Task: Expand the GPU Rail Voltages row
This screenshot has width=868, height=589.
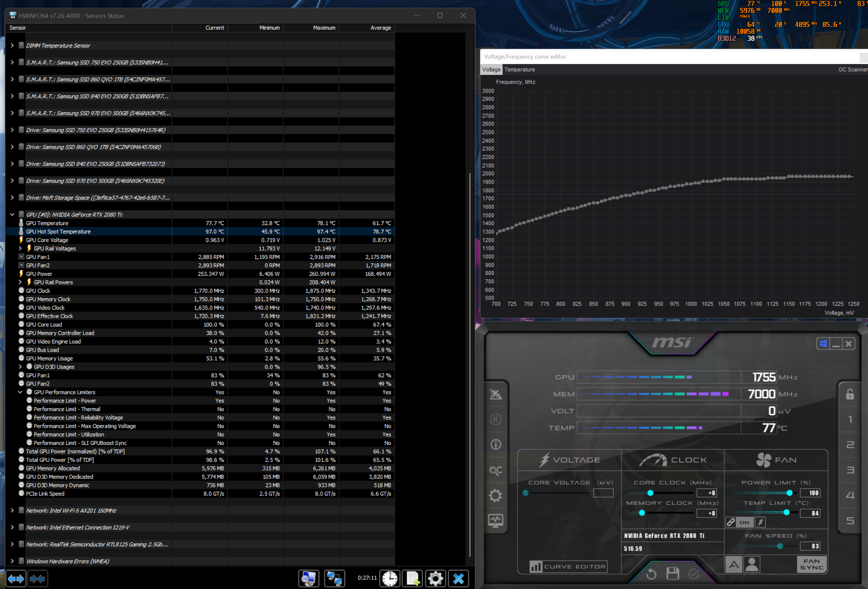Action: (21, 248)
